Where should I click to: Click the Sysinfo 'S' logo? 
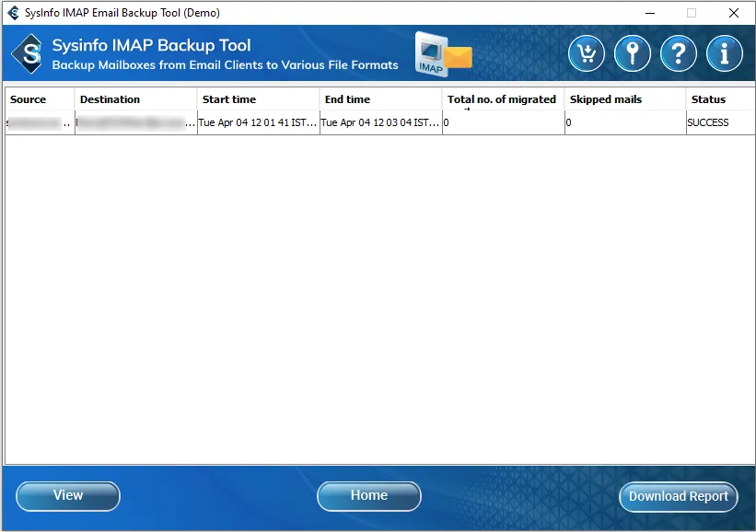point(30,54)
